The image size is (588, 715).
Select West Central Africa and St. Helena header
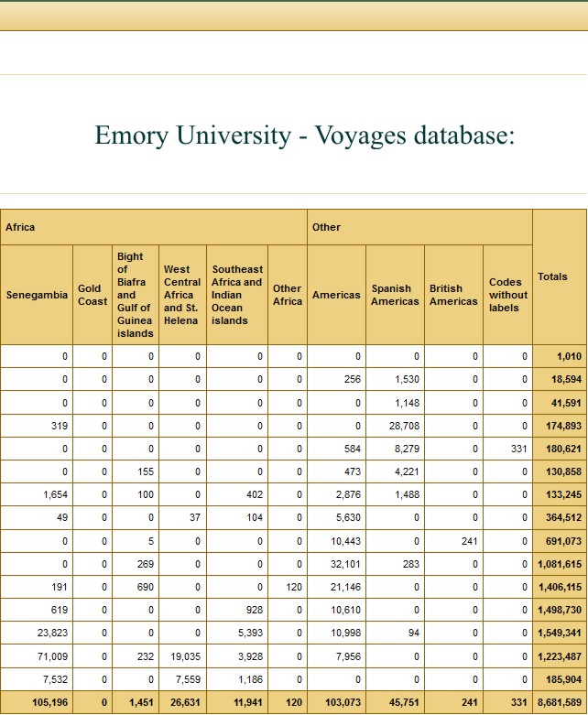point(181,295)
